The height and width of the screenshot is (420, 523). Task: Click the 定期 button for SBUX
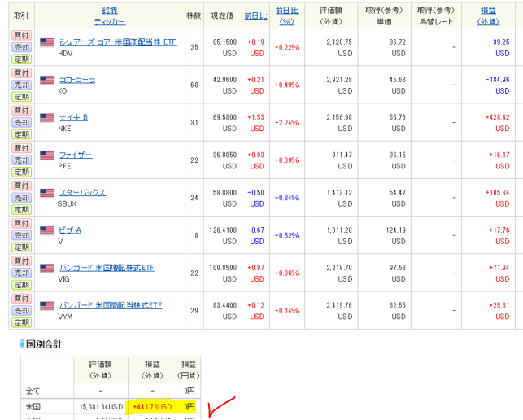[22, 210]
